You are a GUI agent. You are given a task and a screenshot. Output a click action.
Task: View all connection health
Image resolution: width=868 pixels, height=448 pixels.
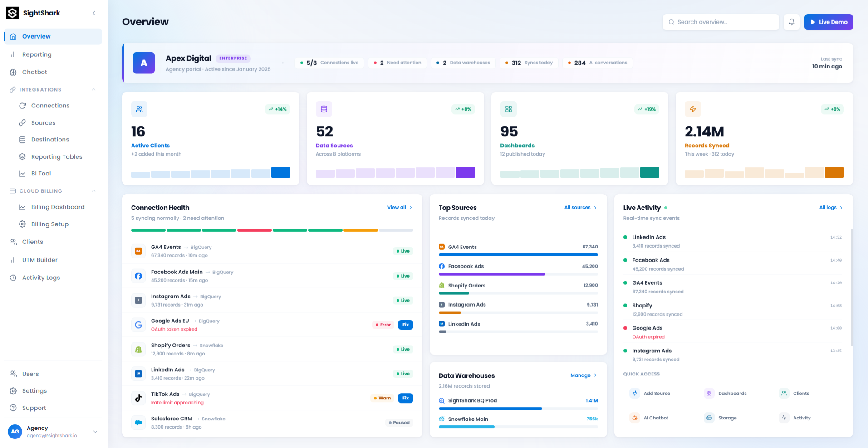[x=400, y=208]
